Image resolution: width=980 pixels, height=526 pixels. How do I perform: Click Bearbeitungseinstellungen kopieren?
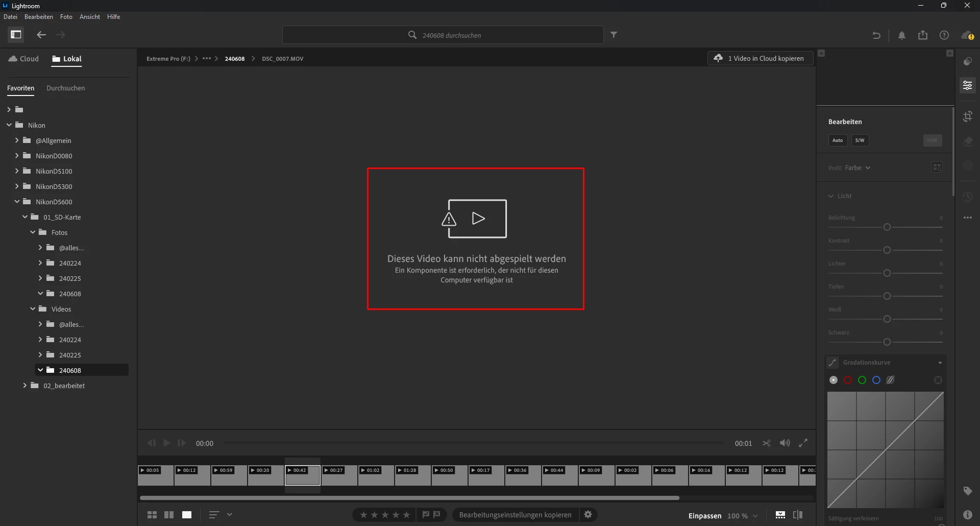click(x=515, y=515)
